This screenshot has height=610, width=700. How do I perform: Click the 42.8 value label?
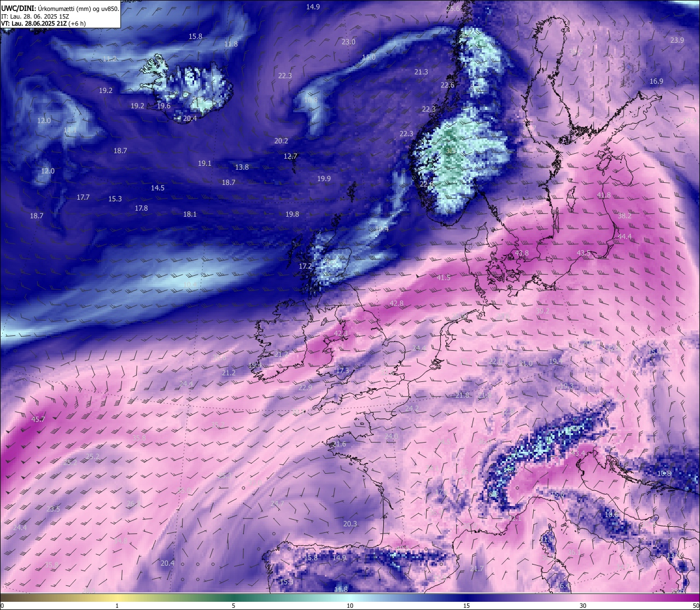tap(396, 304)
